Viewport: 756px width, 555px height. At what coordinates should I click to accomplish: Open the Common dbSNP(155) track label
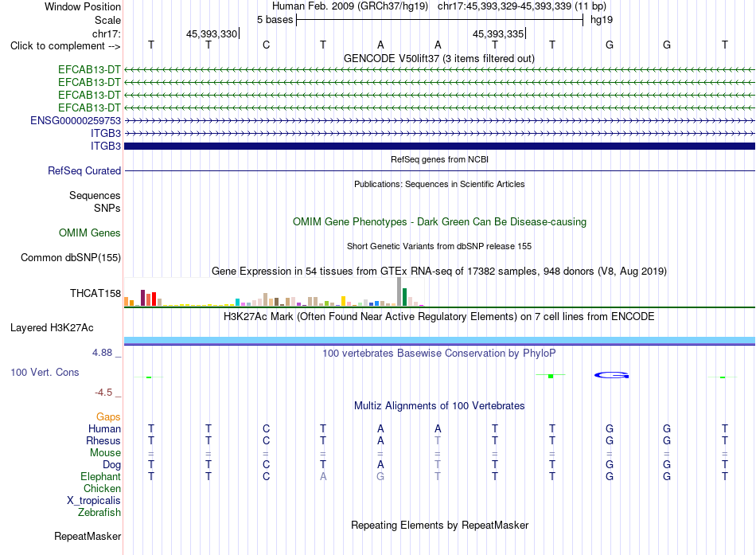71,258
